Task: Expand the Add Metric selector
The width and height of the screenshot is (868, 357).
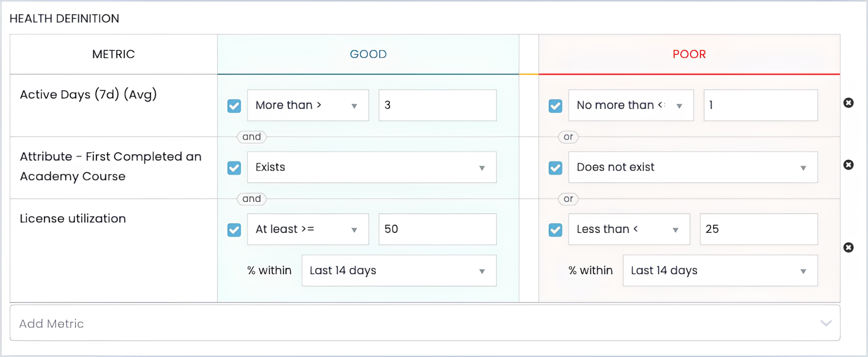Action: [425, 323]
